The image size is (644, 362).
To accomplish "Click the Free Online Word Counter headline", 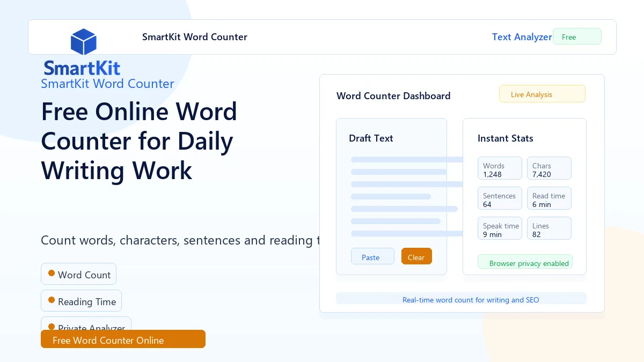I will tap(139, 141).
